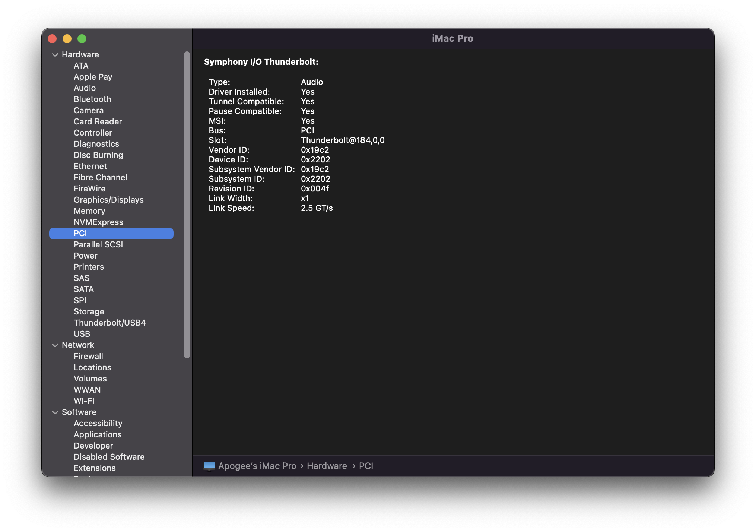
Task: Close the window with red button
Action: coord(52,39)
